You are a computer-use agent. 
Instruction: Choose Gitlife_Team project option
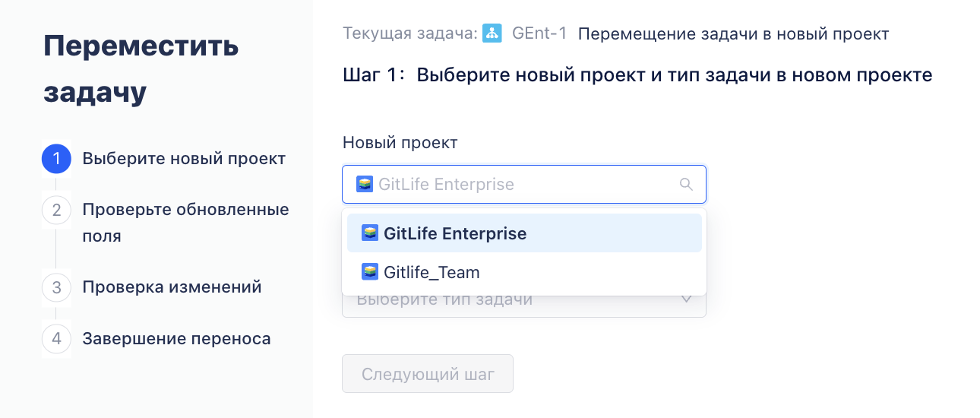pos(524,272)
